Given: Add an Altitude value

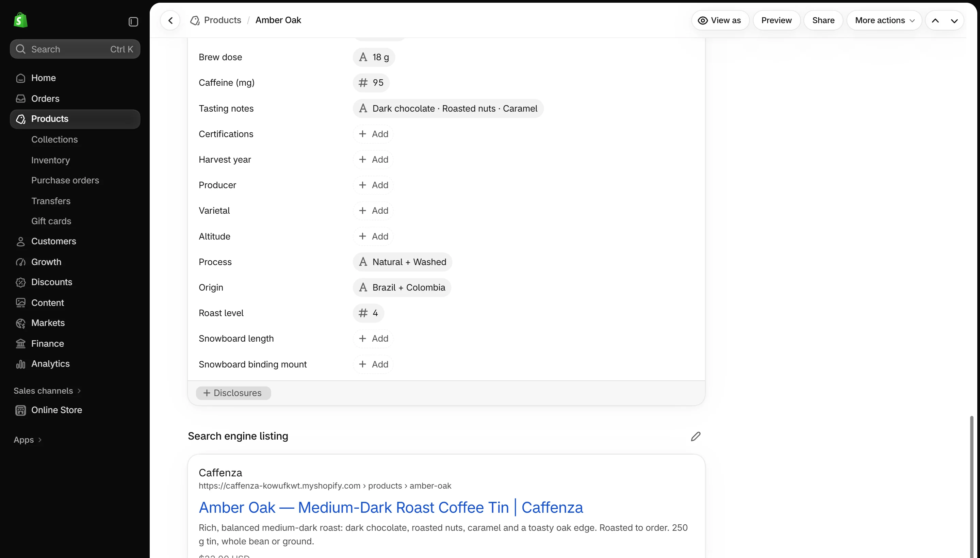Looking at the screenshot, I should [373, 236].
